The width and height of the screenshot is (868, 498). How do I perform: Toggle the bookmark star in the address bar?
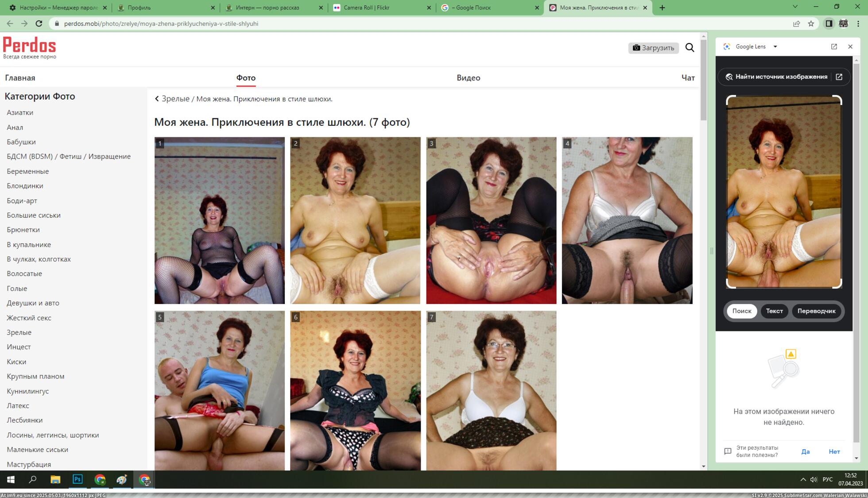tap(811, 23)
